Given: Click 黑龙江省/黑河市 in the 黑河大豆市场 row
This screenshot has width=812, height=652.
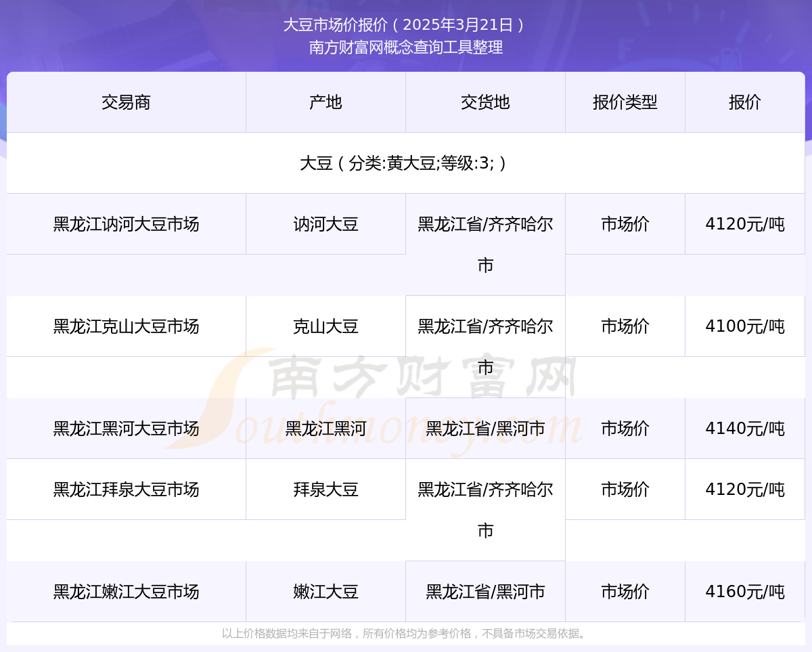Looking at the screenshot, I should (486, 429).
